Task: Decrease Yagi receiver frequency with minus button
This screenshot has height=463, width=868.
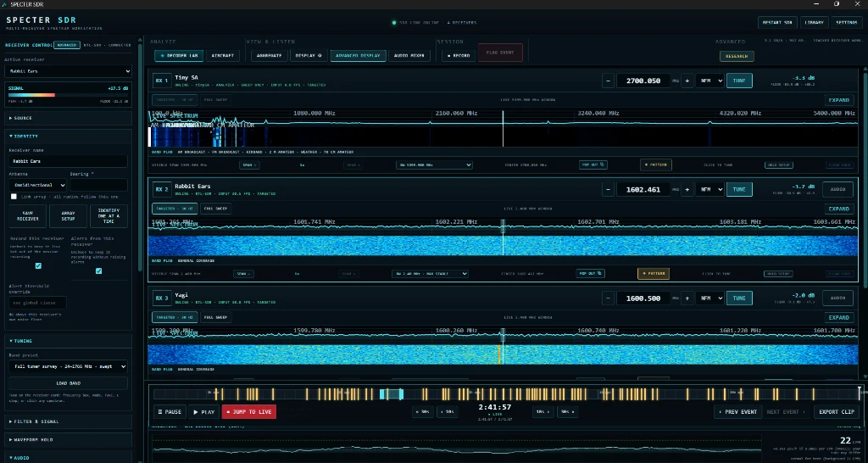Action: (608, 298)
